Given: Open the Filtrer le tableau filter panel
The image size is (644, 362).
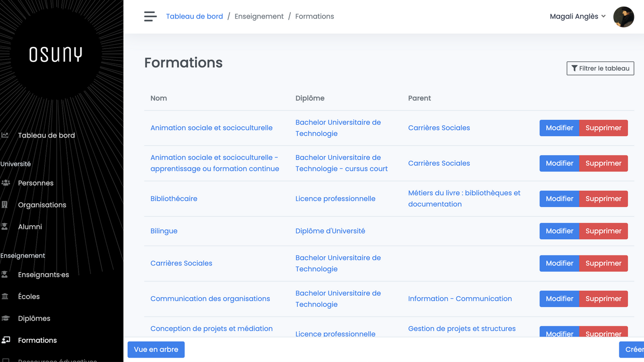Looking at the screenshot, I should coord(600,68).
